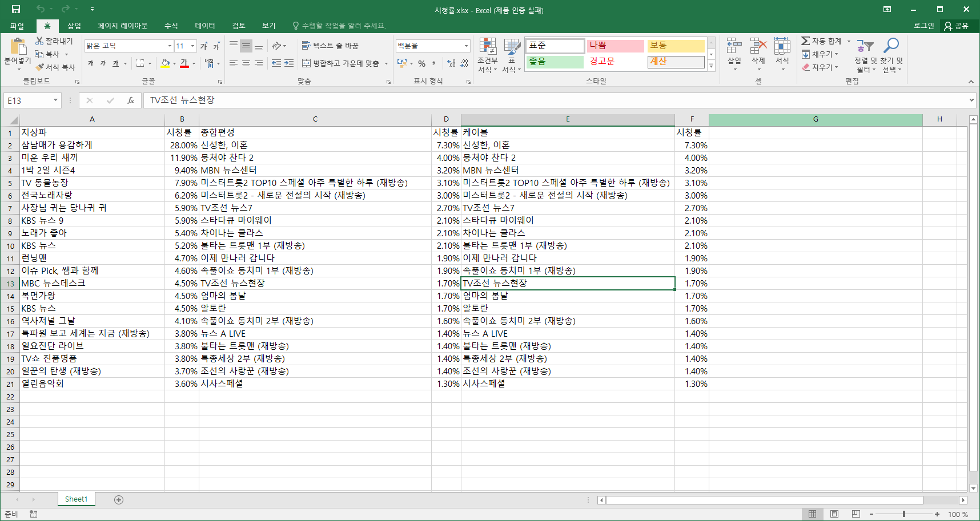This screenshot has height=521, width=980.
Task: Click the 삽입 cells icon in 셀 group
Action: (734, 46)
